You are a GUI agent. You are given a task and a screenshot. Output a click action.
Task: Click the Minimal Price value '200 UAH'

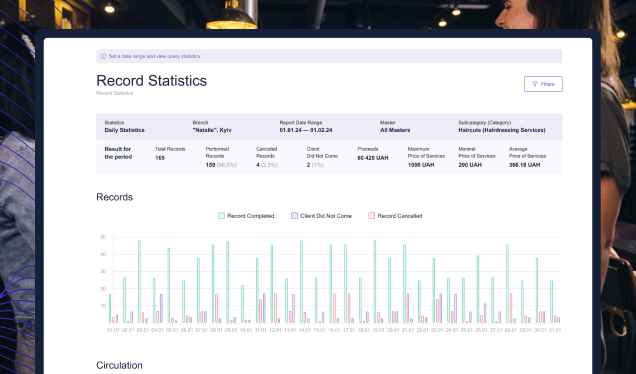[470, 165]
